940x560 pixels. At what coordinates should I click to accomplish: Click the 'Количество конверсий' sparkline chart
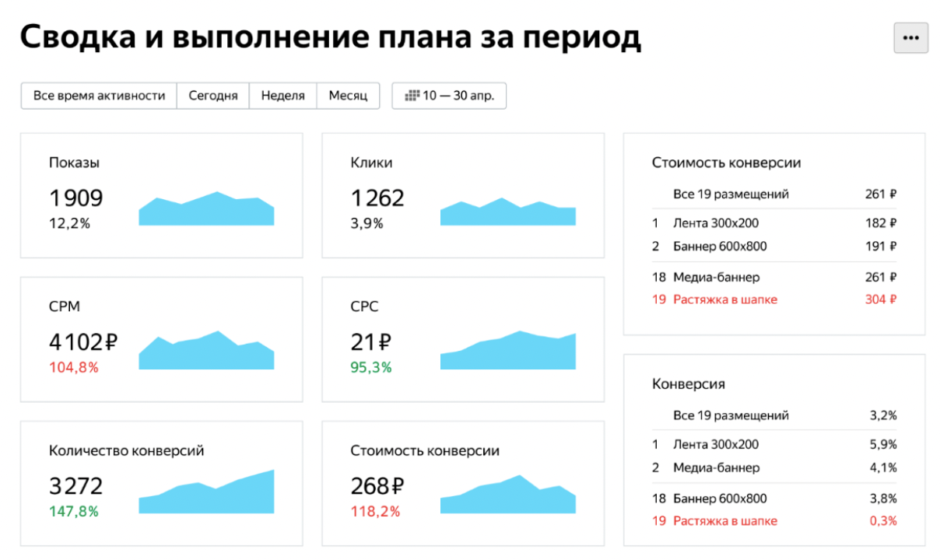click(206, 492)
